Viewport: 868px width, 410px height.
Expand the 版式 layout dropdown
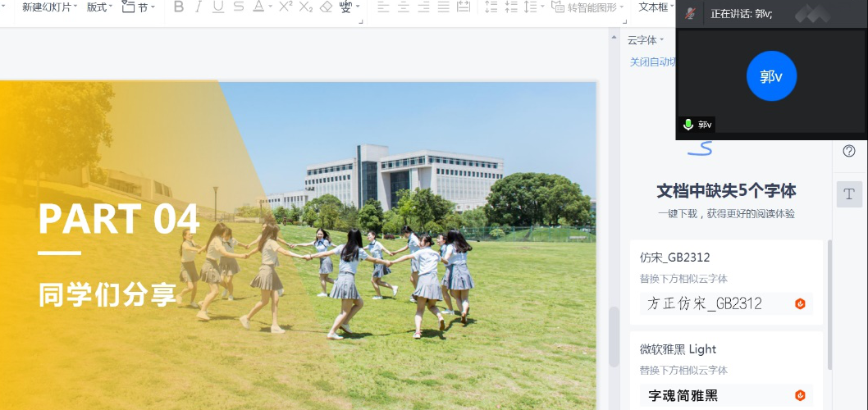[98, 7]
